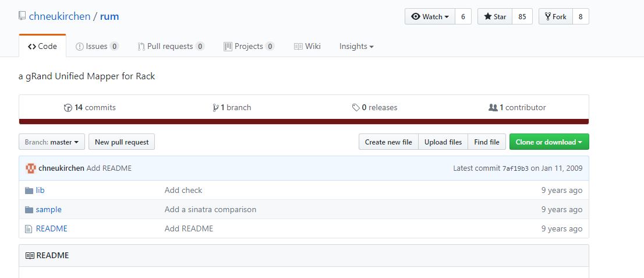Image resolution: width=644 pixels, height=278 pixels.
Task: Open chneukirchen author link in commit bar
Action: pyautogui.click(x=61, y=168)
